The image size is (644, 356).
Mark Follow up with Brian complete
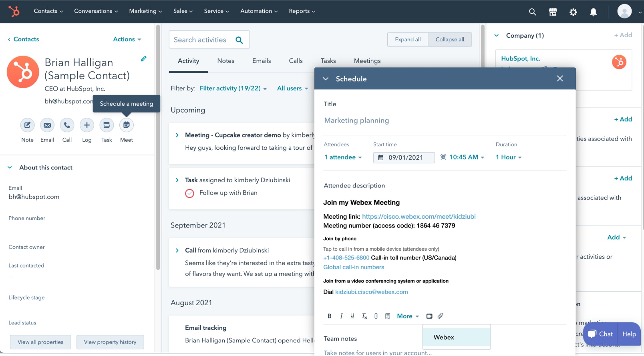(189, 193)
